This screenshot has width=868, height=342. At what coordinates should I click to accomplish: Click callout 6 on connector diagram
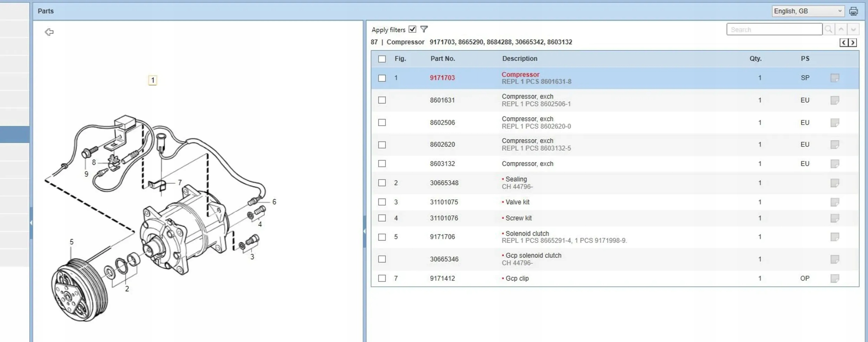tap(274, 202)
